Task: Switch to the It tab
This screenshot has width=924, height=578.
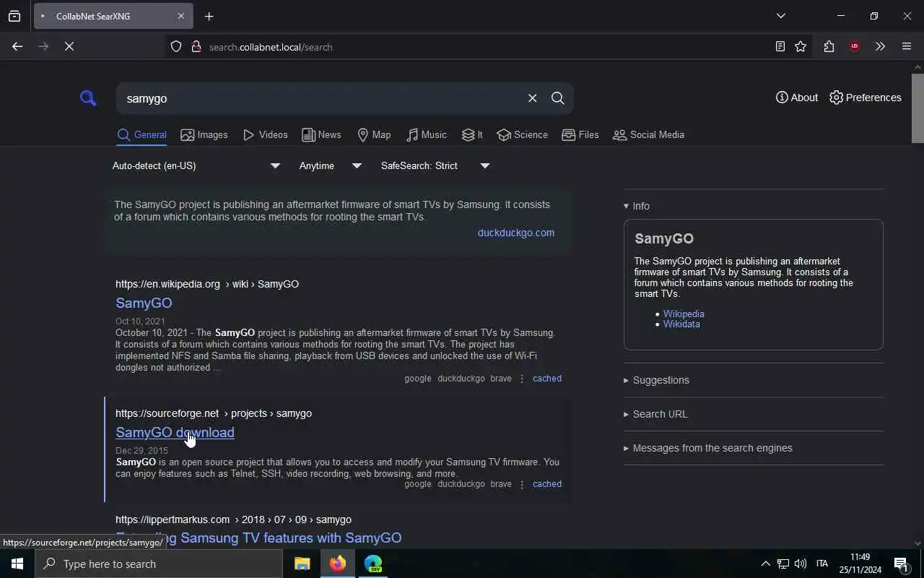Action: (472, 135)
